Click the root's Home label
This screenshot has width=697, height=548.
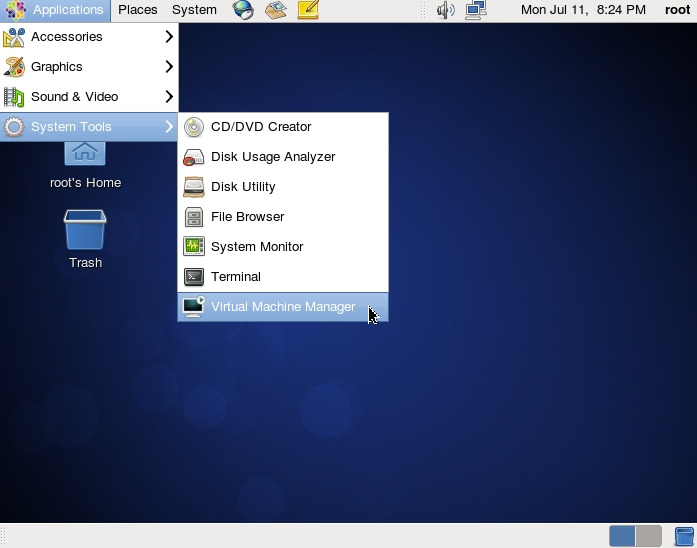point(85,183)
